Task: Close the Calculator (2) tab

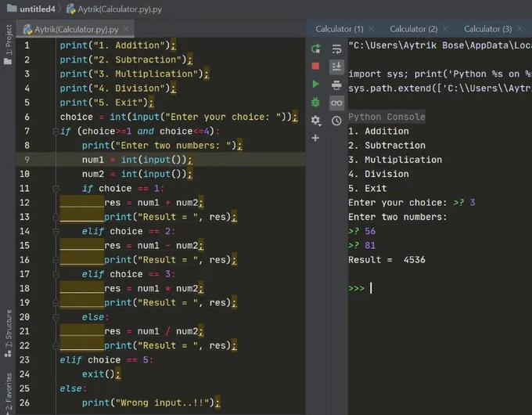Action: pos(446,28)
